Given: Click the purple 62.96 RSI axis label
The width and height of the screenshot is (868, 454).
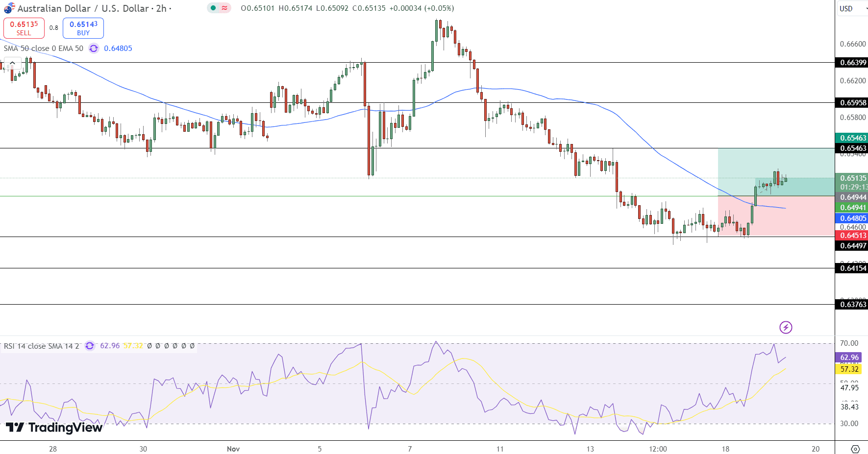Looking at the screenshot, I should click(x=849, y=358).
